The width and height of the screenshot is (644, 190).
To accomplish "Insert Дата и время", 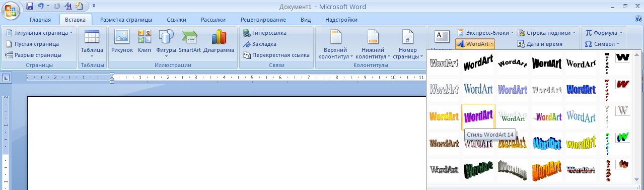I will point(540,44).
